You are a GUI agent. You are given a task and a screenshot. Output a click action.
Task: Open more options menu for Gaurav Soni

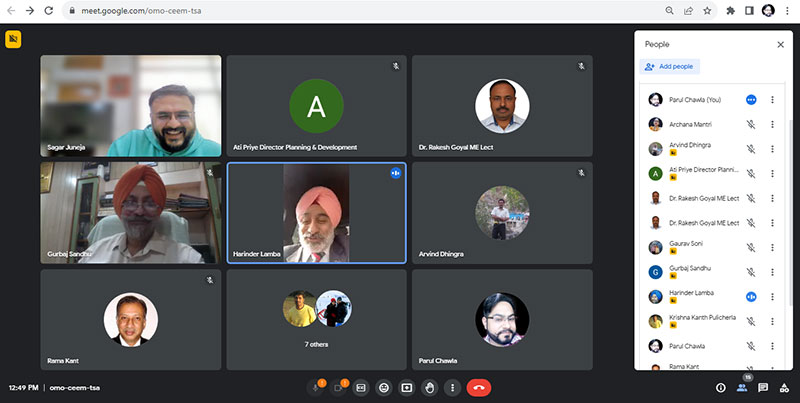[772, 247]
